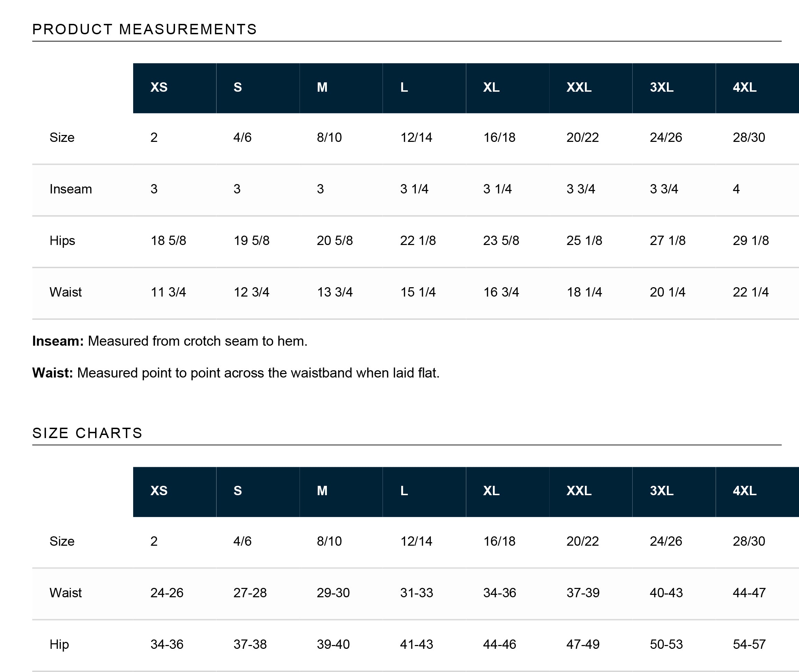Select the 3 1/4 inseam cell under L
This screenshot has height=672, width=799.
[x=414, y=189]
